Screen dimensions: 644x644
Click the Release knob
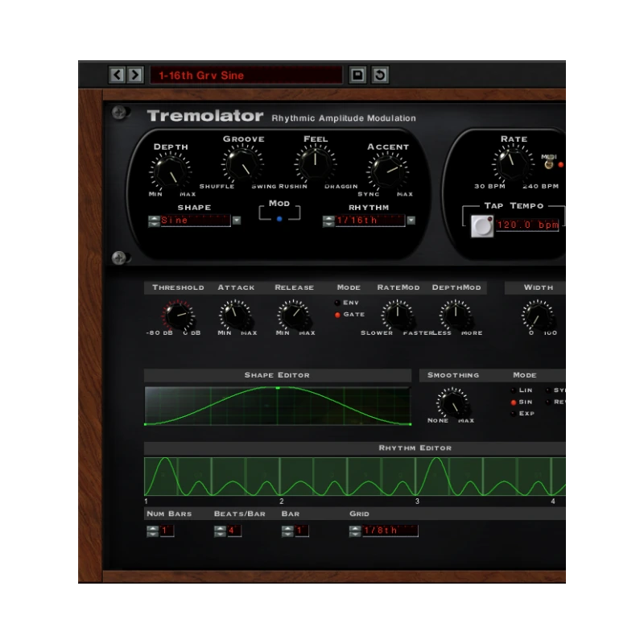tap(293, 315)
